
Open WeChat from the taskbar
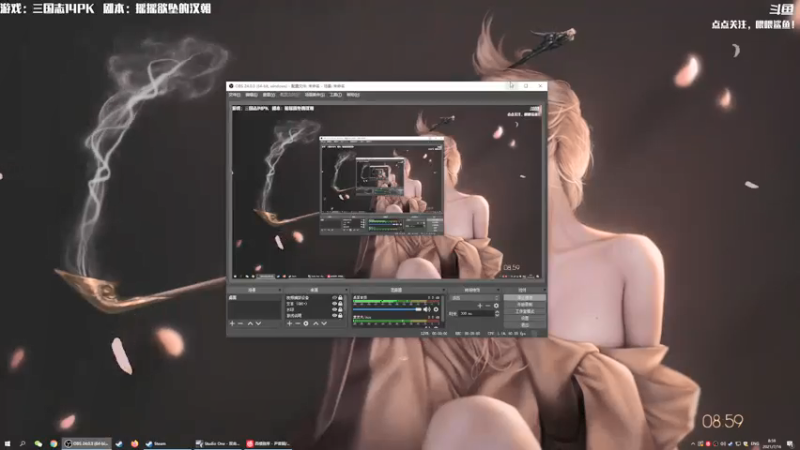tap(38, 444)
